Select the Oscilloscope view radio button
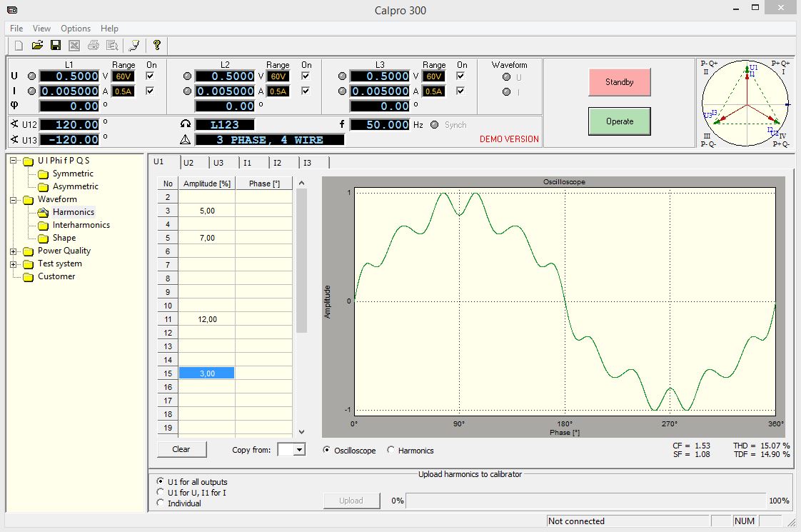This screenshot has height=532, width=801. (326, 450)
